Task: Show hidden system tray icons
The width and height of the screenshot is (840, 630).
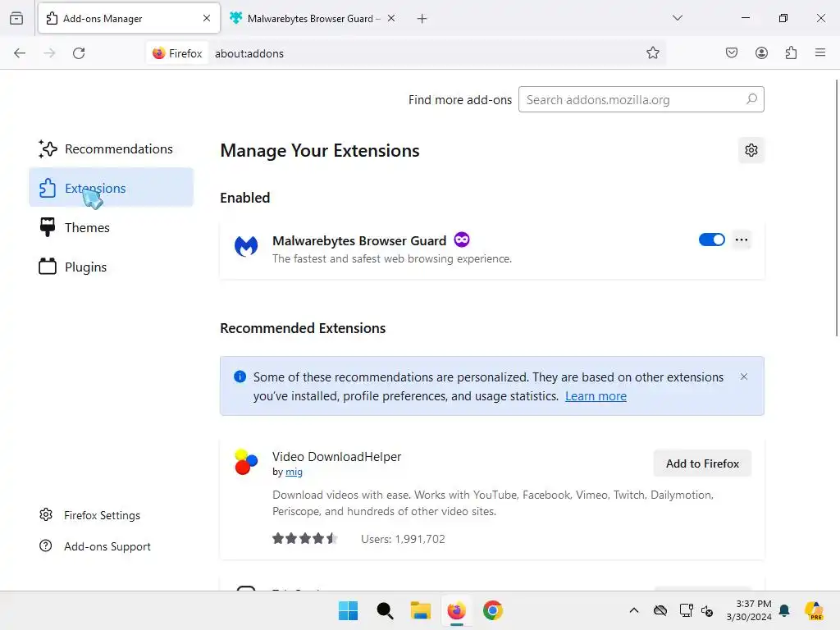Action: (x=634, y=610)
